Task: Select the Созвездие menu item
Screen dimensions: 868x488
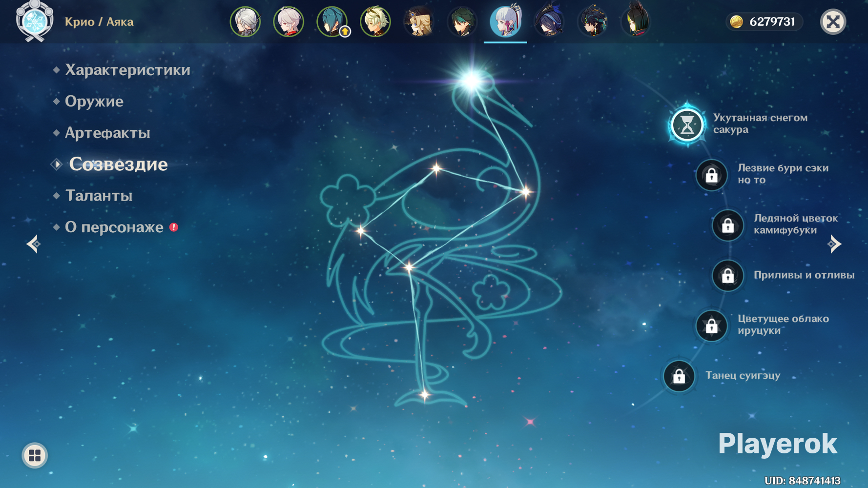Action: tap(118, 164)
